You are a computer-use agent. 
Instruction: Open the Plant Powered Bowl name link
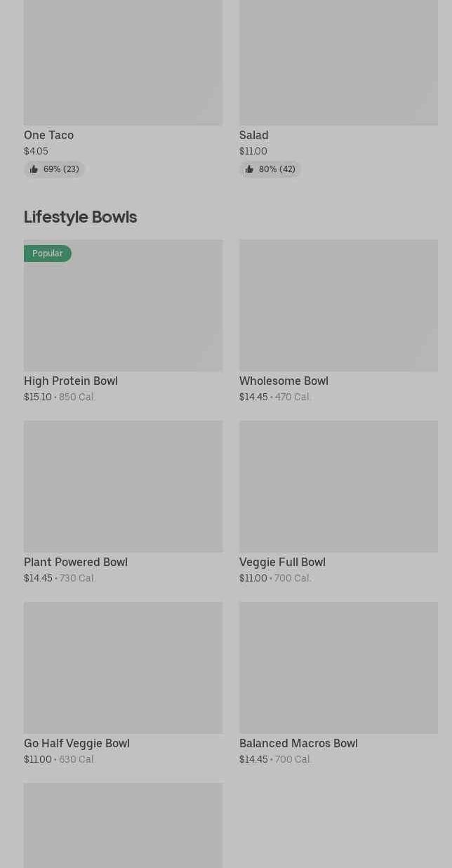click(76, 562)
